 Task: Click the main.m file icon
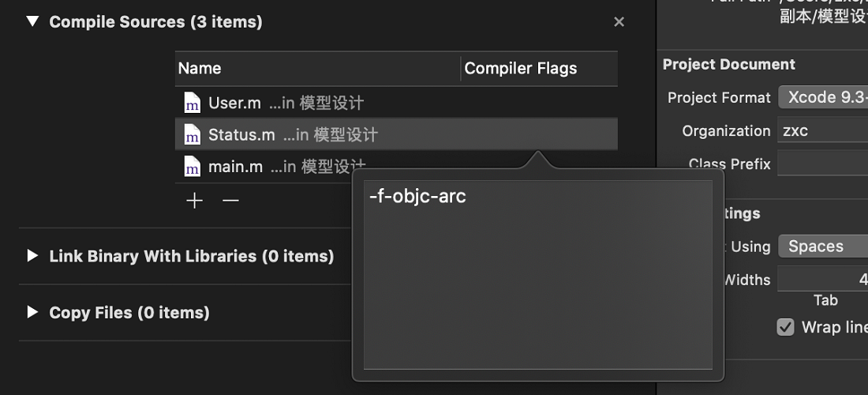[x=192, y=166]
